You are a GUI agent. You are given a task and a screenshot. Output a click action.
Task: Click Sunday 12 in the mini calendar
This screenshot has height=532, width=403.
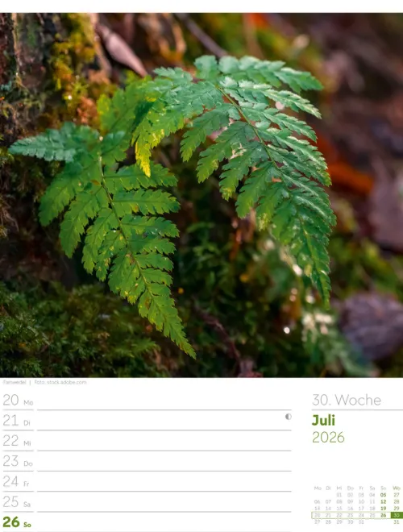click(x=384, y=501)
